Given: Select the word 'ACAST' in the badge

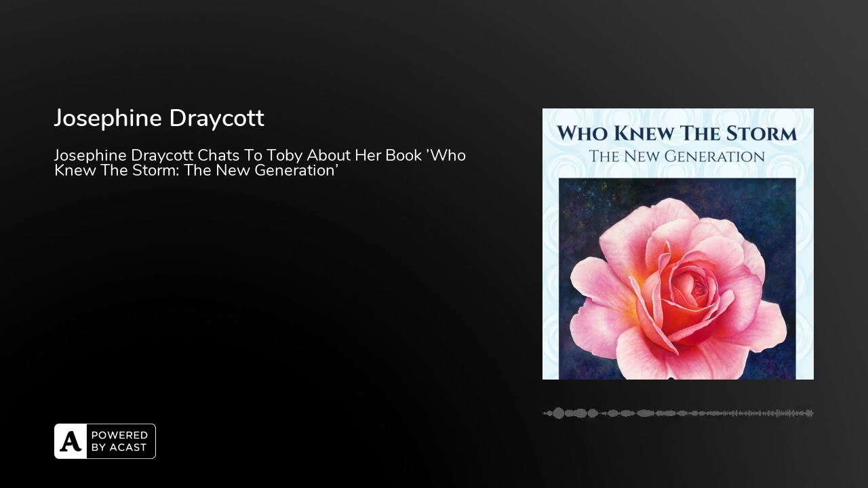Looking at the screenshot, I should click(x=127, y=448).
